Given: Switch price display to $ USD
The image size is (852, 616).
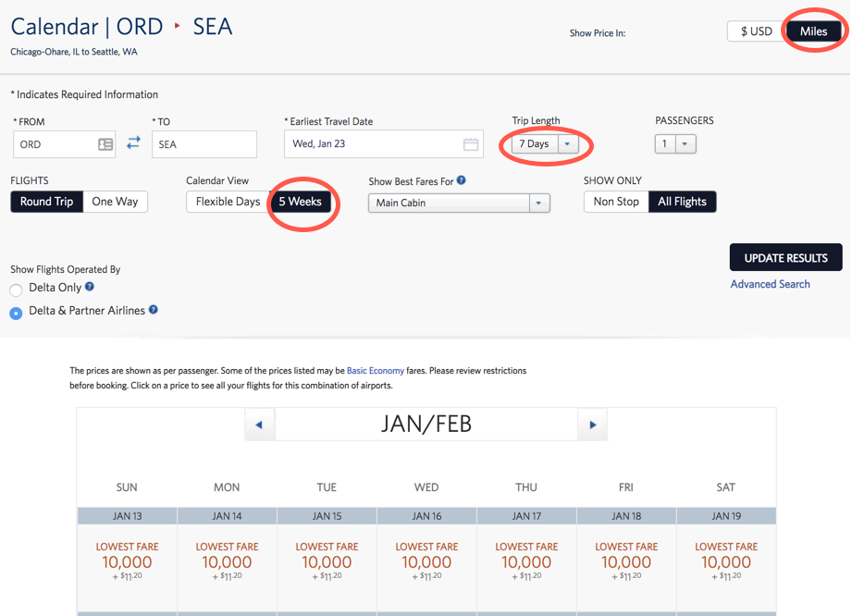Looking at the screenshot, I should pos(757,31).
